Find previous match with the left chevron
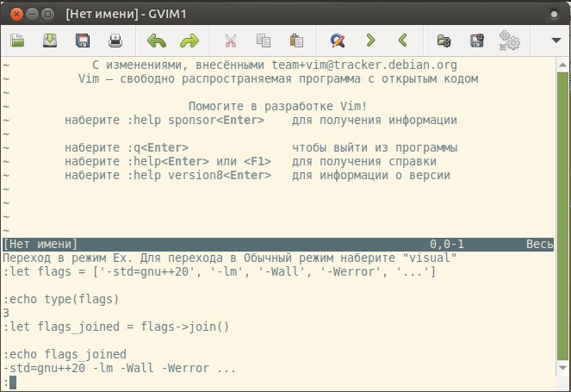This screenshot has width=571, height=392. tap(403, 40)
